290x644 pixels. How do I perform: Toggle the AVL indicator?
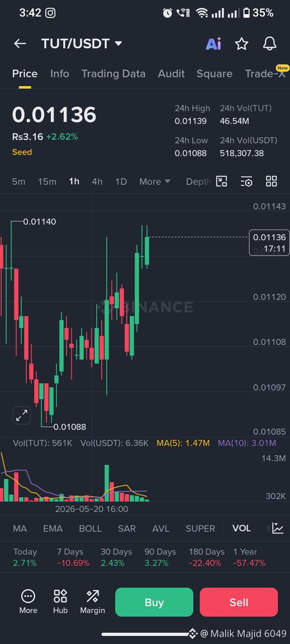pyautogui.click(x=161, y=528)
